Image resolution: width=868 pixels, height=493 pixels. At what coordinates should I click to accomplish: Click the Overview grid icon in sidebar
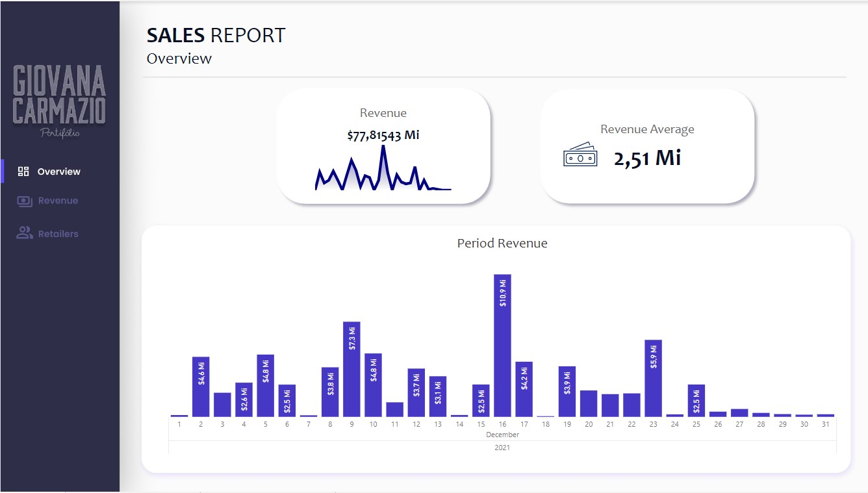(23, 171)
